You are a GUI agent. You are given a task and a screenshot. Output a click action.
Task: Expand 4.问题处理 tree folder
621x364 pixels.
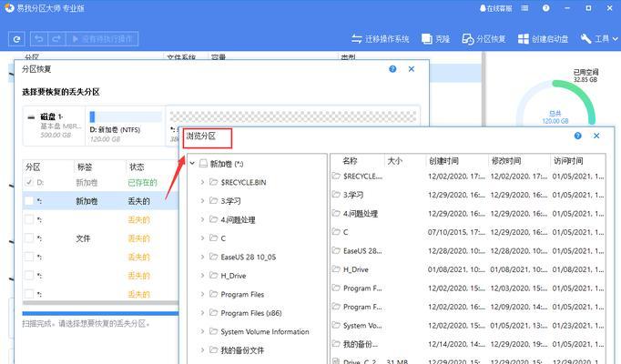point(202,219)
